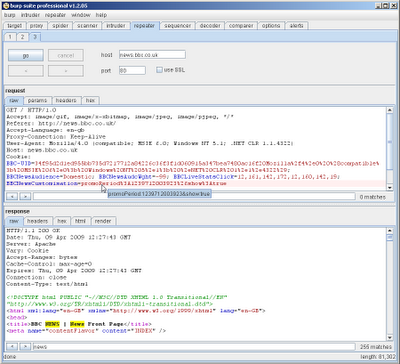Switch to the alerts tab

pos(296,26)
